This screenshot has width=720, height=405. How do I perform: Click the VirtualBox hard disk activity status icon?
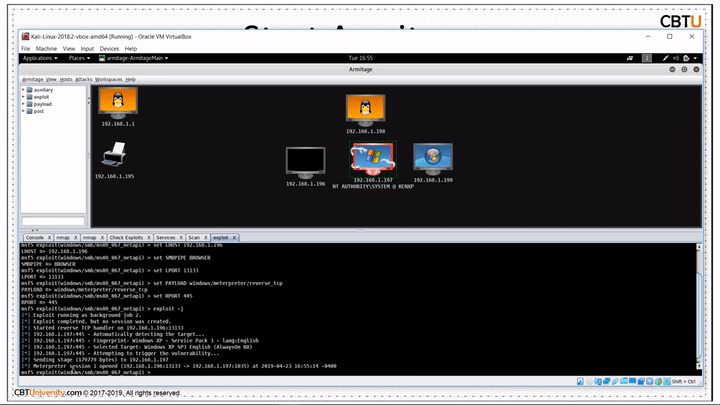pos(580,382)
